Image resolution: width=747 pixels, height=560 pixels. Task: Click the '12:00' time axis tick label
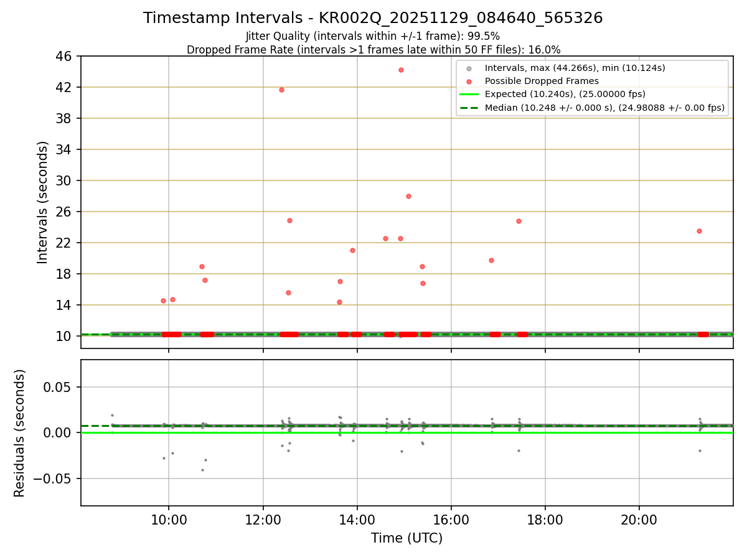tap(263, 520)
